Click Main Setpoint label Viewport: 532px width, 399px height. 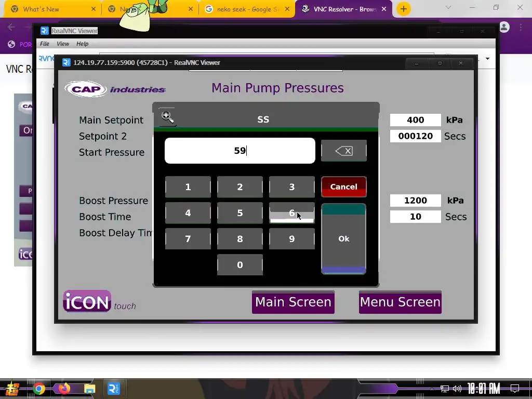pos(111,120)
